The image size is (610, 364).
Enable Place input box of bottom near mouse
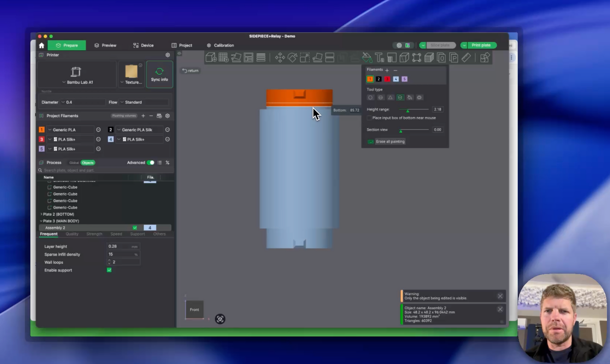click(369, 118)
